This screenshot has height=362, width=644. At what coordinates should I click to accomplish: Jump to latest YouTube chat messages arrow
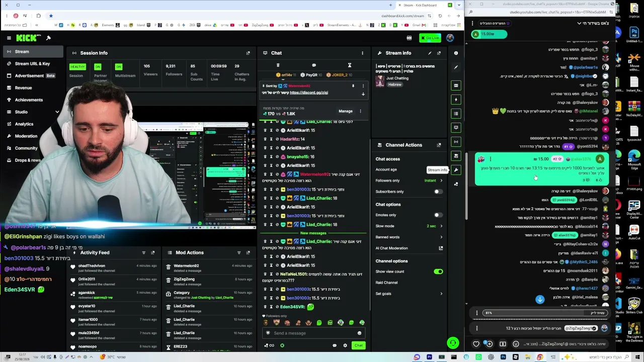click(x=540, y=300)
